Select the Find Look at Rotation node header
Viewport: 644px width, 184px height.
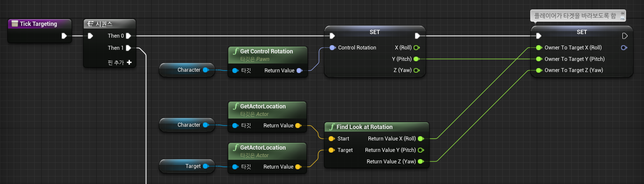[377, 127]
